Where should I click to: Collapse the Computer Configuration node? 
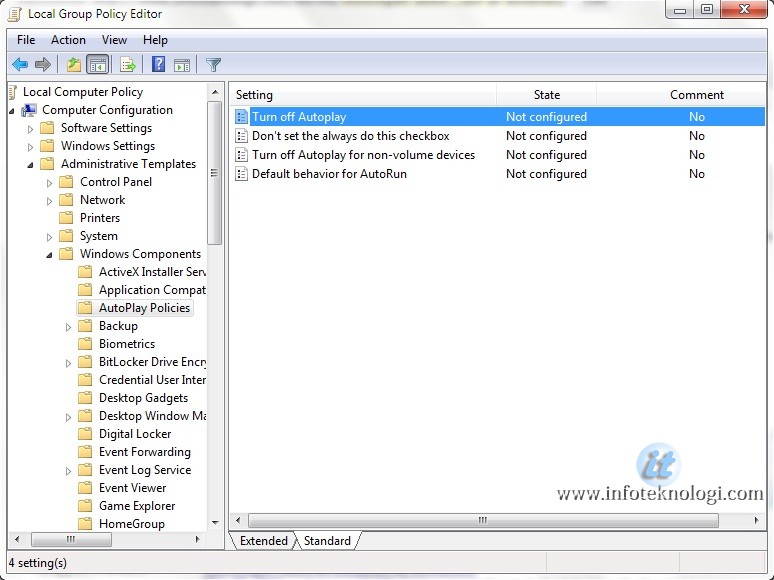[x=12, y=111]
